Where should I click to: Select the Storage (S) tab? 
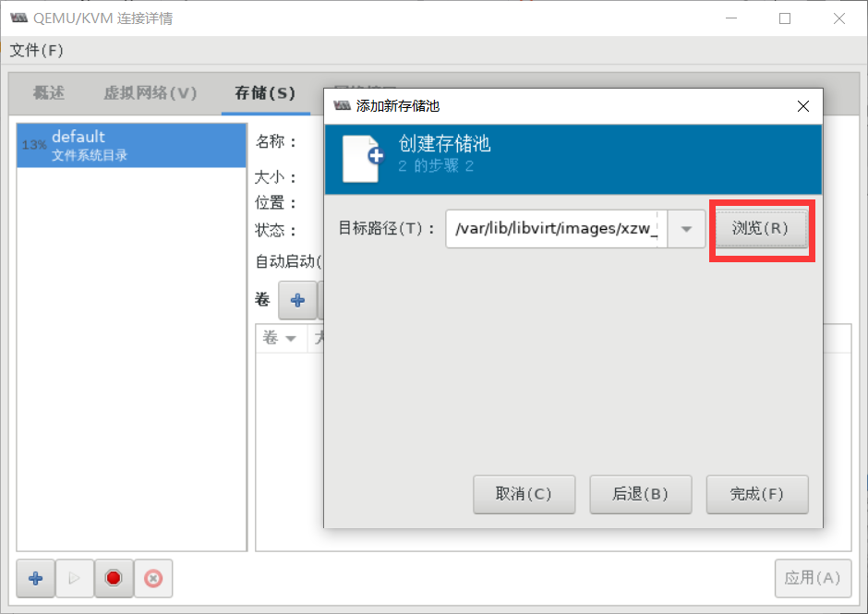point(265,92)
